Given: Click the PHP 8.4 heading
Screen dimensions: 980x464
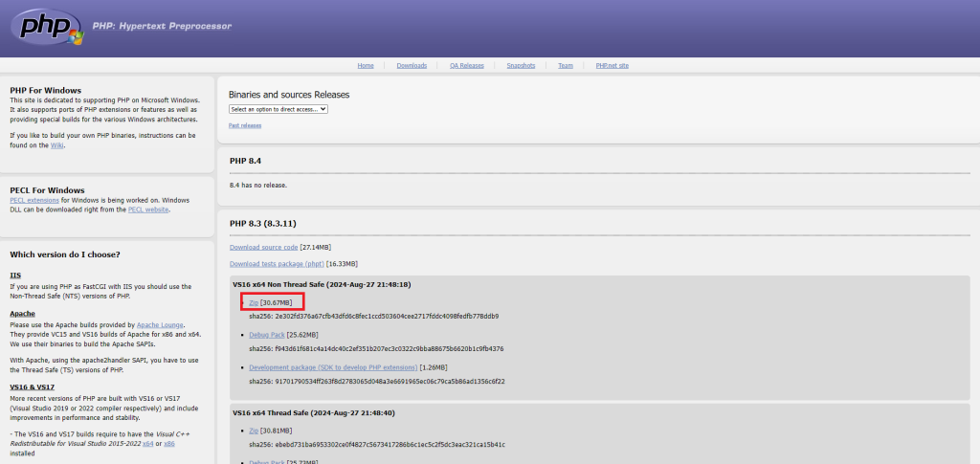Looking at the screenshot, I should 246,161.
